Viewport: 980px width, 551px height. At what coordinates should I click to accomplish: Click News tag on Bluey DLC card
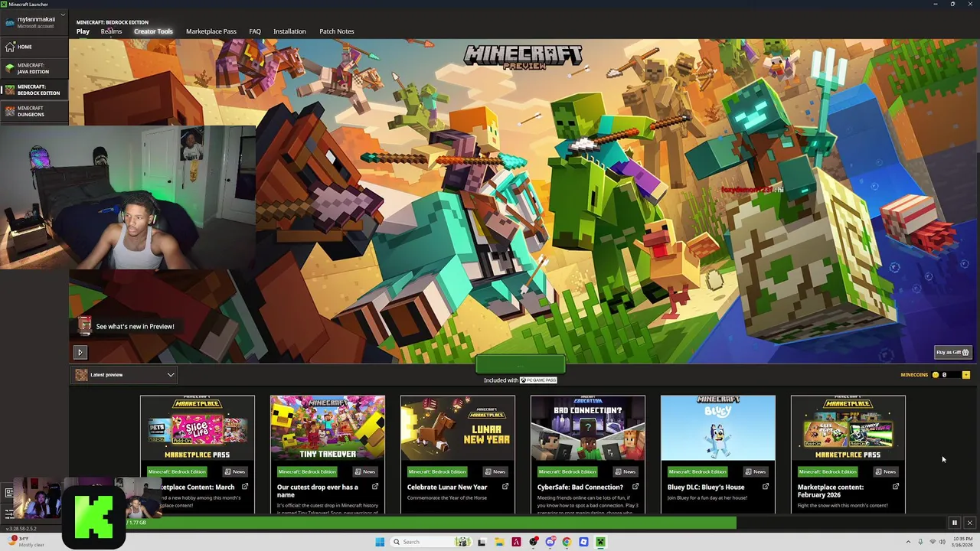point(755,471)
